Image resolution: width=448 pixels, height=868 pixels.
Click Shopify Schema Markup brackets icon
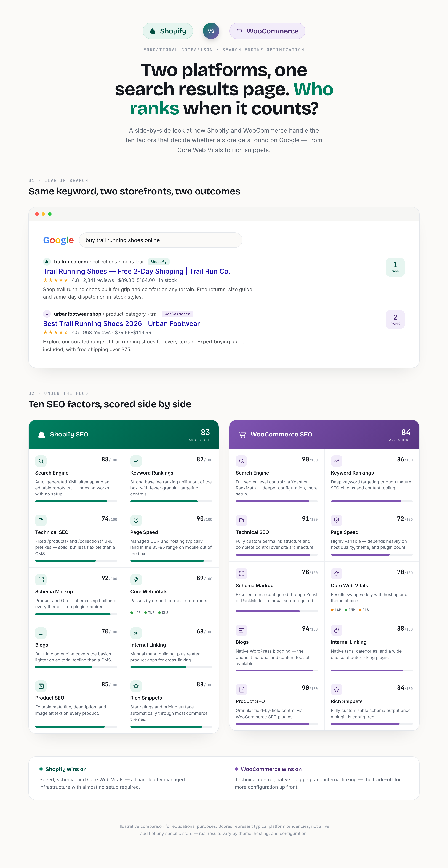(x=41, y=580)
